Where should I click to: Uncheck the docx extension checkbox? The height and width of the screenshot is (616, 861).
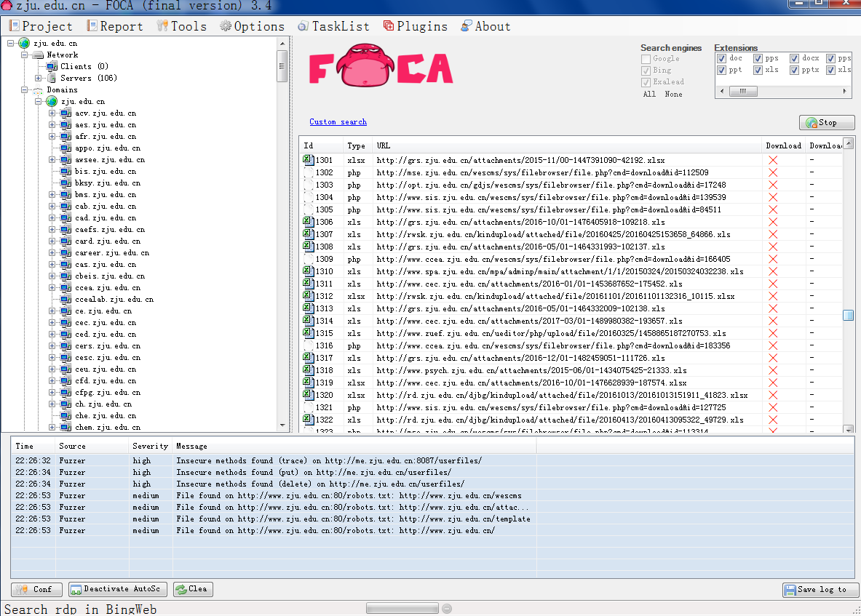click(x=794, y=58)
